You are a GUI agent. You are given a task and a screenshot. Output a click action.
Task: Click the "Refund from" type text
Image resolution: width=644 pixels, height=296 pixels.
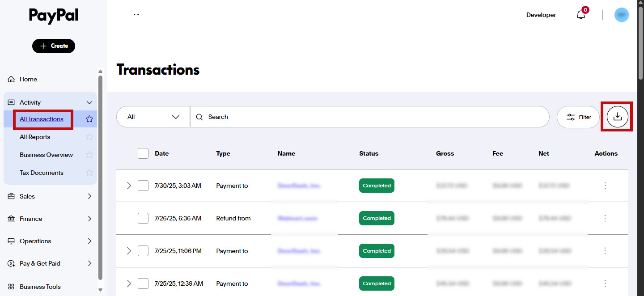click(233, 218)
